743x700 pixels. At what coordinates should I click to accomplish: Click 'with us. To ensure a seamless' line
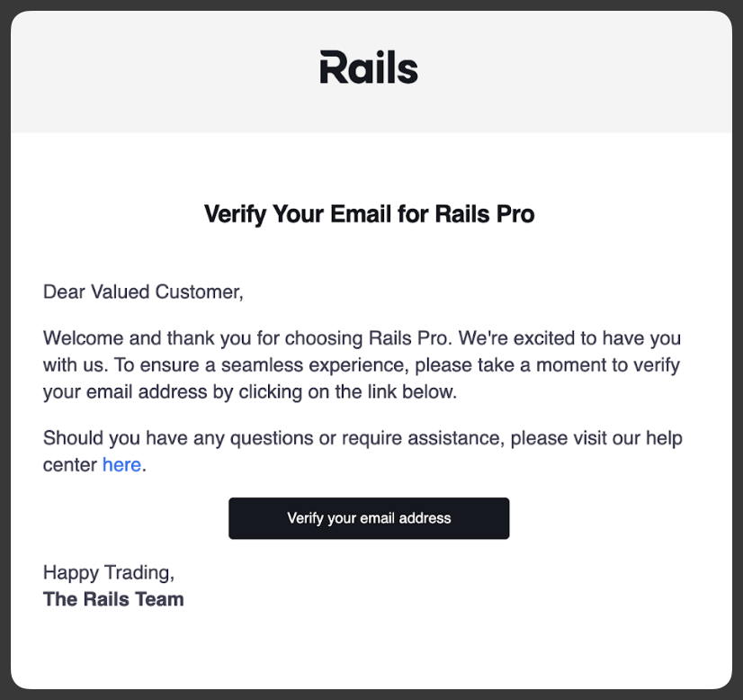coord(361,365)
